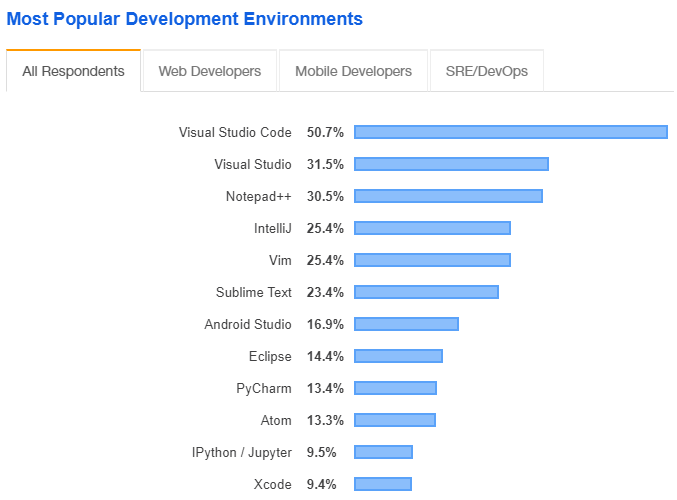Click the 14.4% value
This screenshot has width=677, height=500.
pos(325,356)
